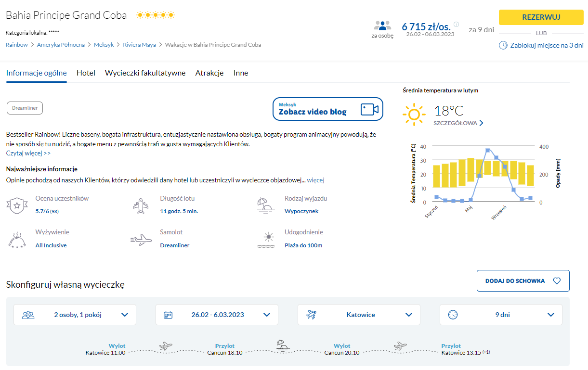Screen dimensions: 588x370
Task: Click the video camera icon in blog banner
Action: click(x=369, y=109)
